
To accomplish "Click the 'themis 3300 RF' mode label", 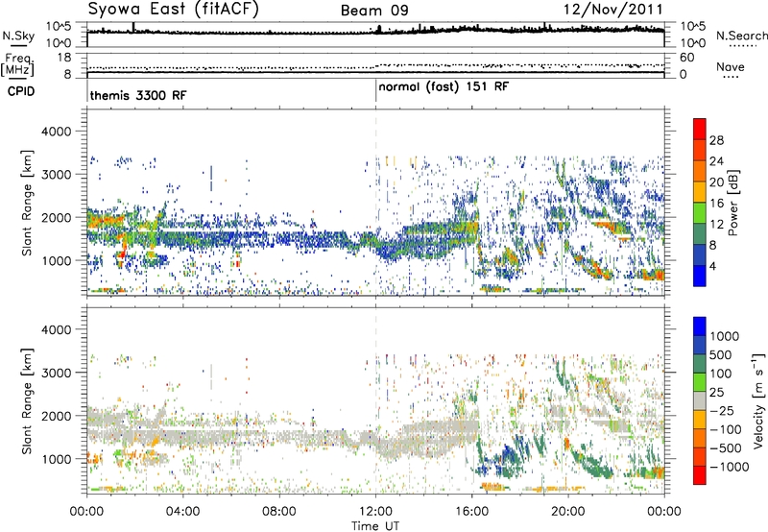I will (x=138, y=95).
